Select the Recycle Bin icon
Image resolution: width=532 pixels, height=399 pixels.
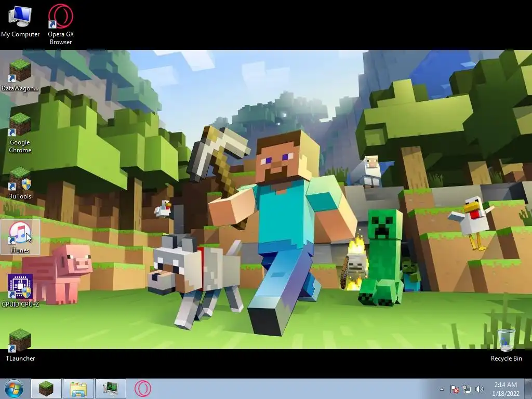[506, 345]
